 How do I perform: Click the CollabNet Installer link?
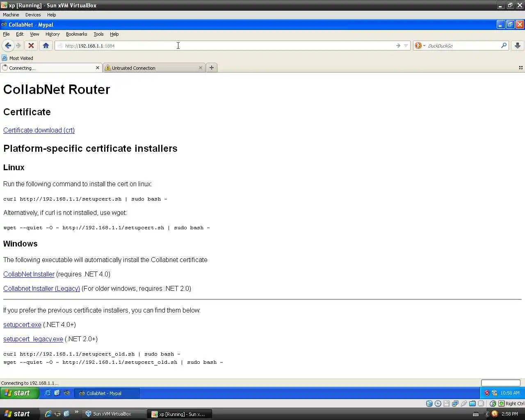29,274
